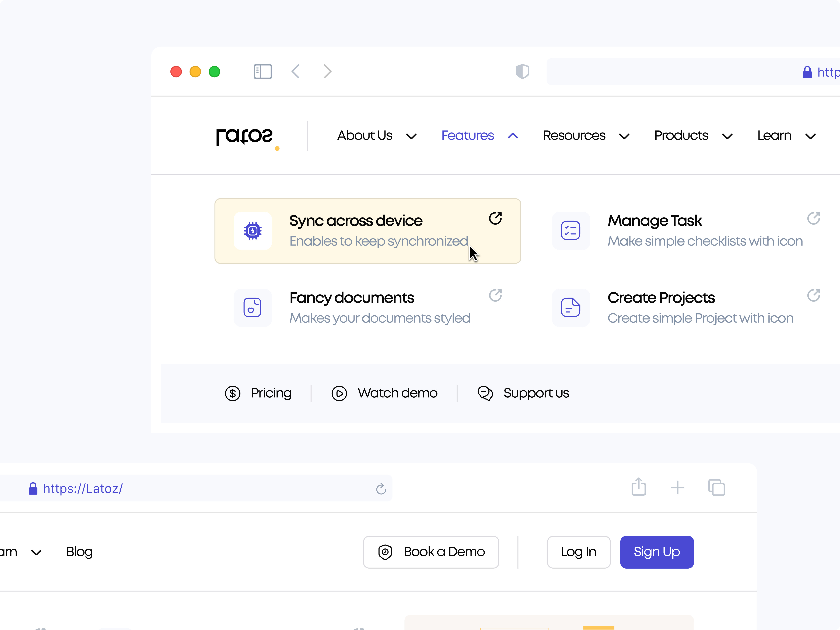Click the Fancy documents icon

(x=253, y=308)
